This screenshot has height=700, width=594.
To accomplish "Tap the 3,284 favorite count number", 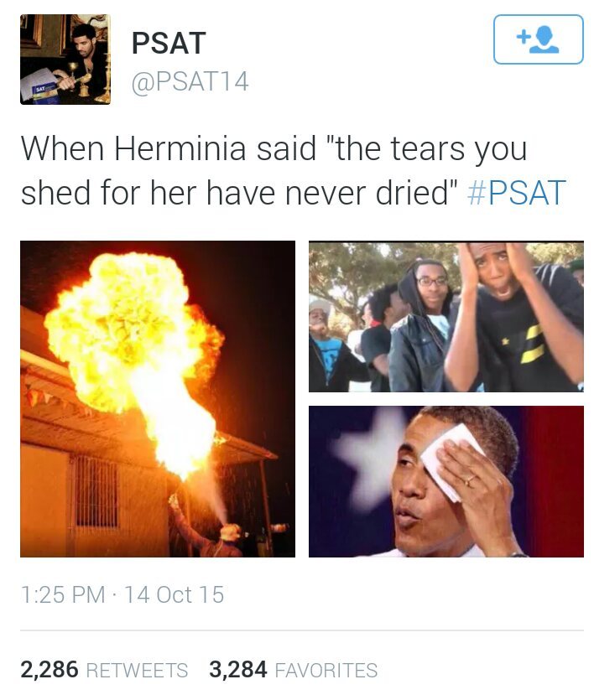I will click(238, 670).
